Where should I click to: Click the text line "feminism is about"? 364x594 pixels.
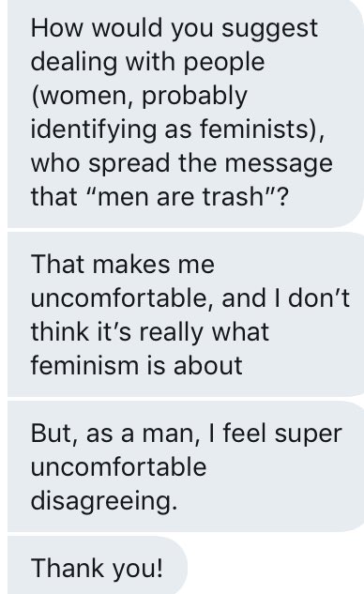click(136, 366)
